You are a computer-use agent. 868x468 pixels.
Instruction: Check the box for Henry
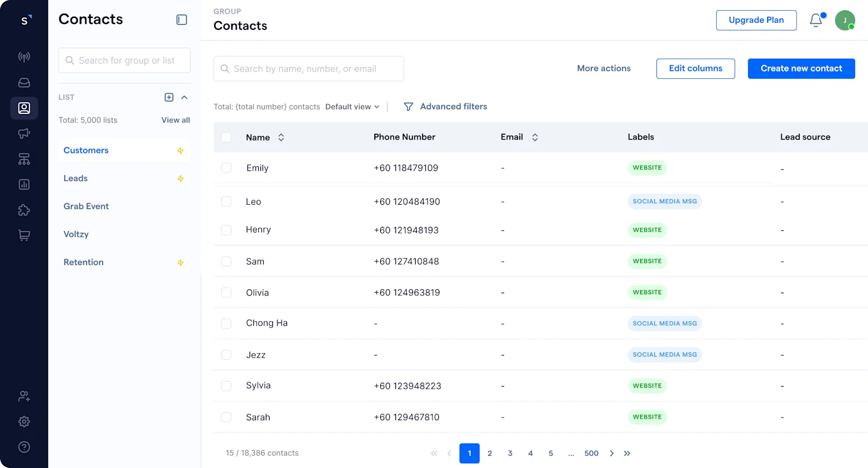[x=226, y=230]
